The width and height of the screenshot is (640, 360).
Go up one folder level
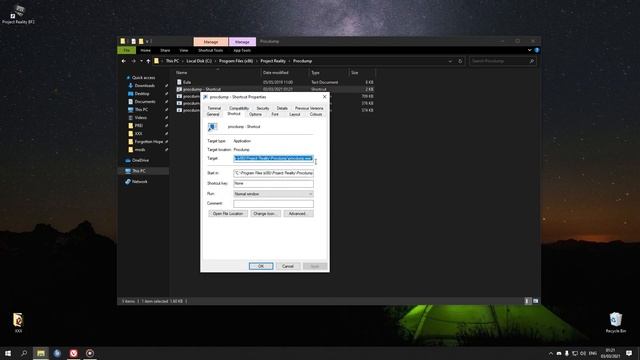148,61
